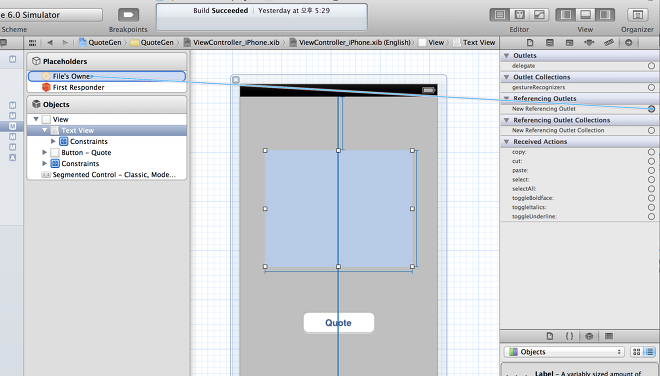The image size is (660, 376).
Task: Click the Text View top-center resize handle
Action: point(338,150)
